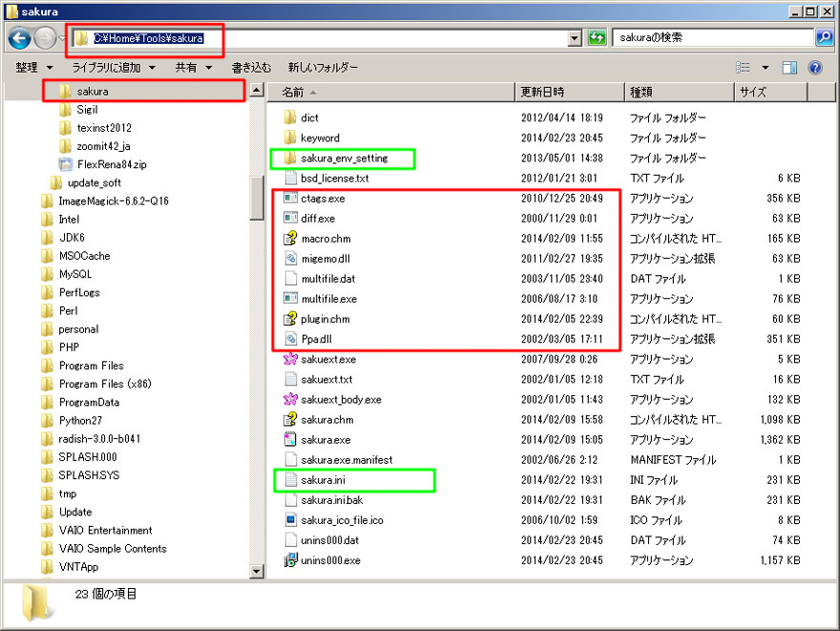Change view with the view mode icon

[743, 68]
